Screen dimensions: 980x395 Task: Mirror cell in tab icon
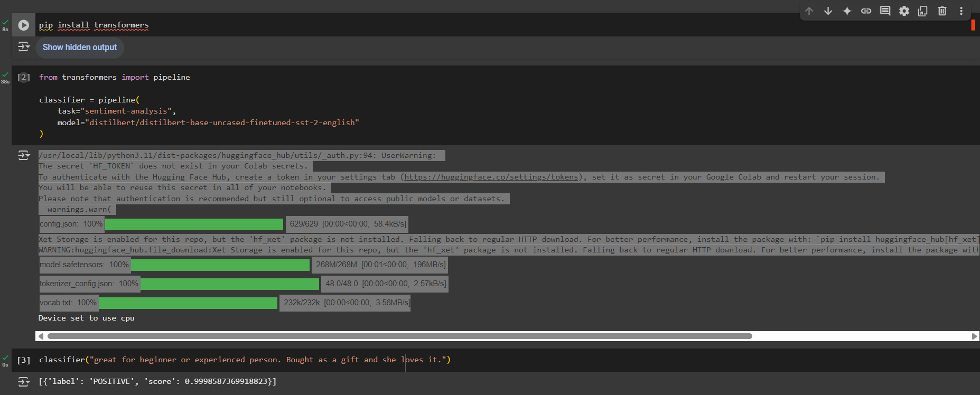coord(923,11)
